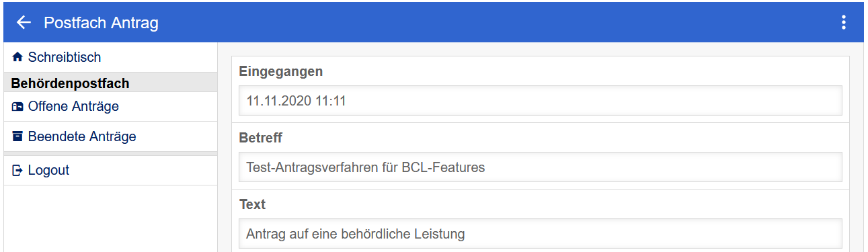Click the exit icon beside Logout
This screenshot has width=868, height=252.
tap(17, 171)
